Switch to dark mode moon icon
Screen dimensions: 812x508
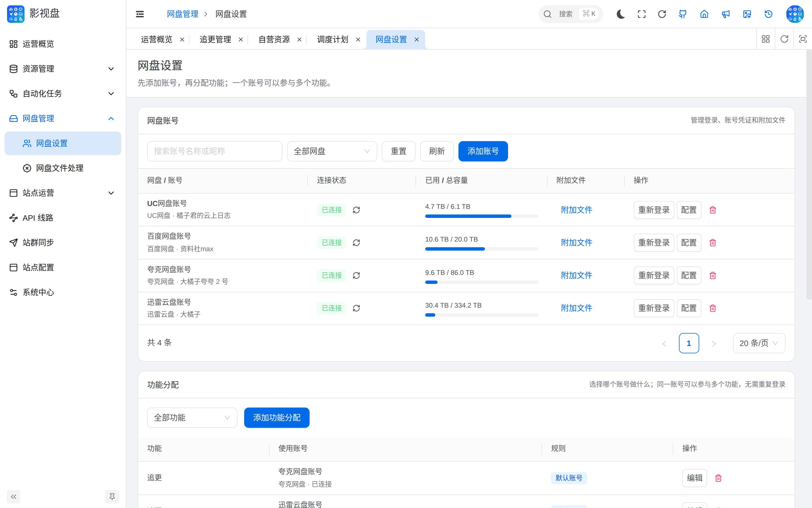pos(620,14)
